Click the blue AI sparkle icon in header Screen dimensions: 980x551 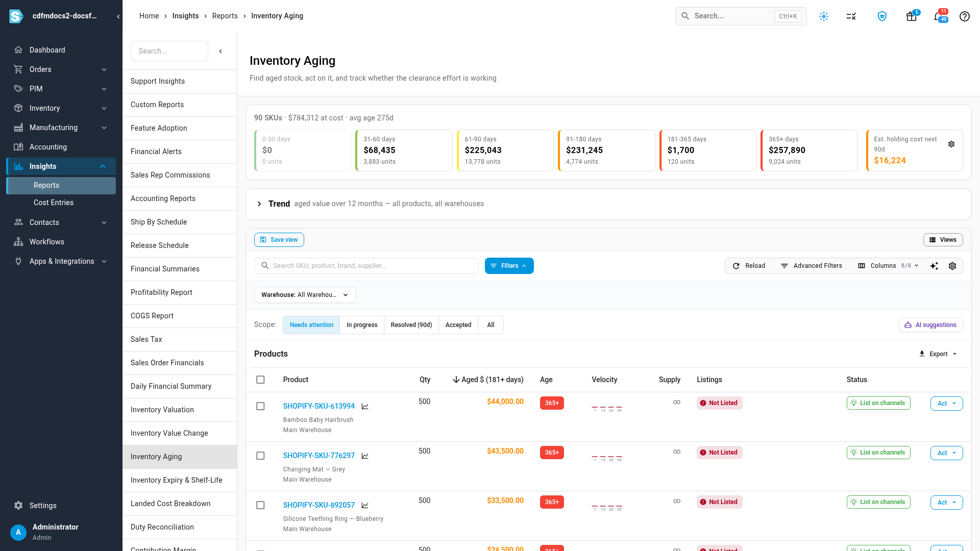click(824, 16)
